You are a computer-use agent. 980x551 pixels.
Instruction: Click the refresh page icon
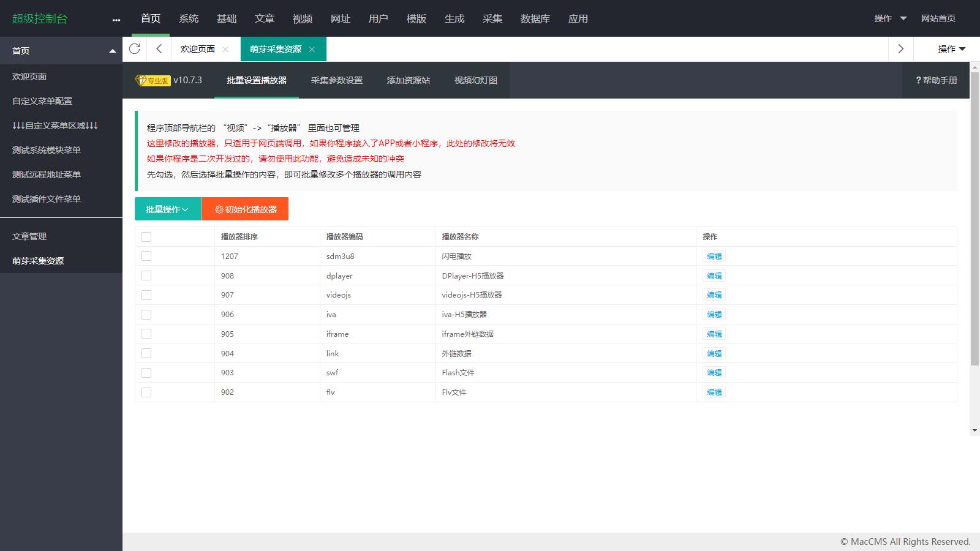[x=135, y=49]
